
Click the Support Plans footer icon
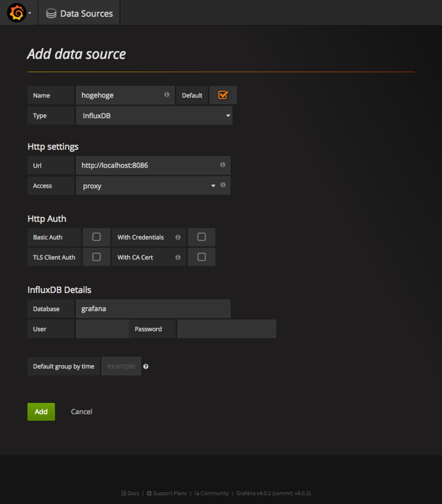coord(149,493)
